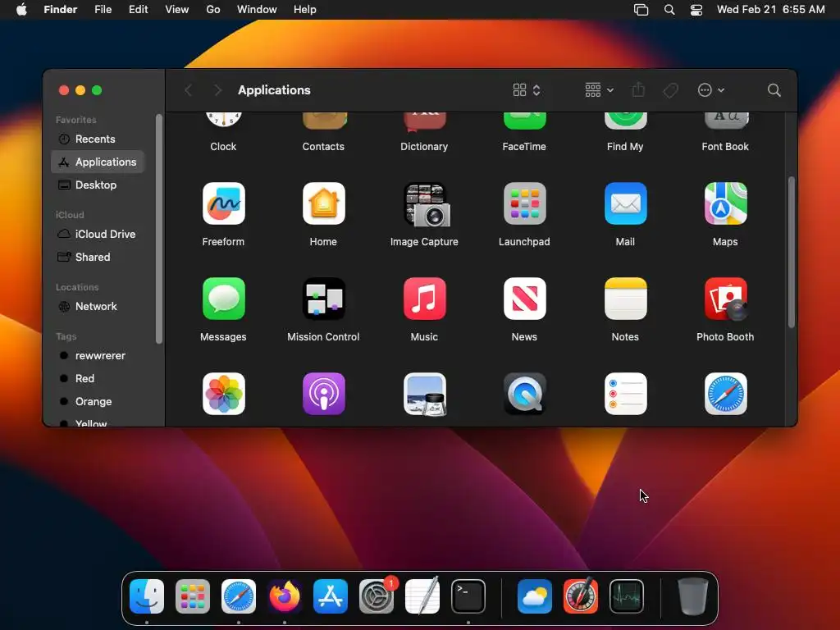Go back with the toolbar back arrow
840x630 pixels.
tap(188, 90)
